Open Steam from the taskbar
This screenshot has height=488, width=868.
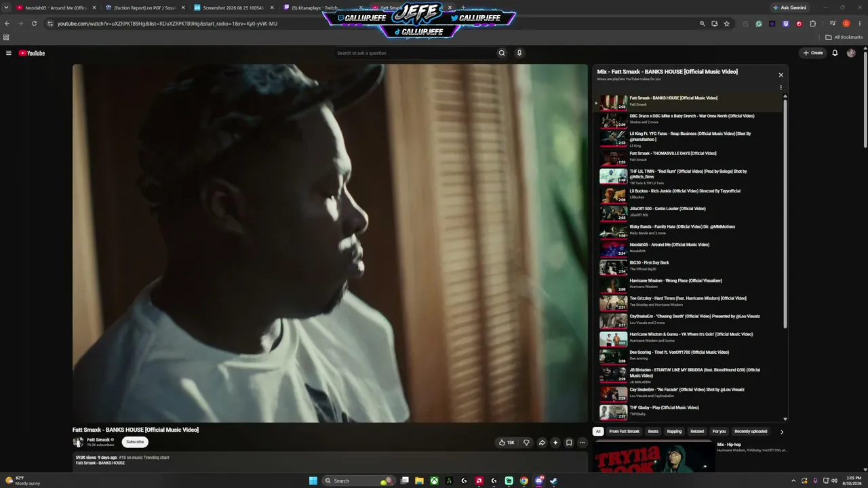(x=553, y=481)
